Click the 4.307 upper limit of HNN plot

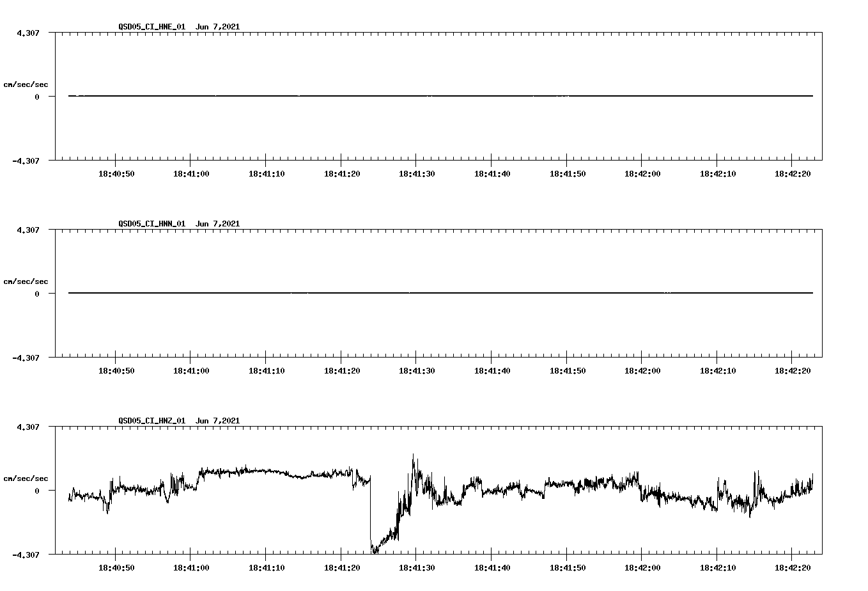tap(28, 230)
